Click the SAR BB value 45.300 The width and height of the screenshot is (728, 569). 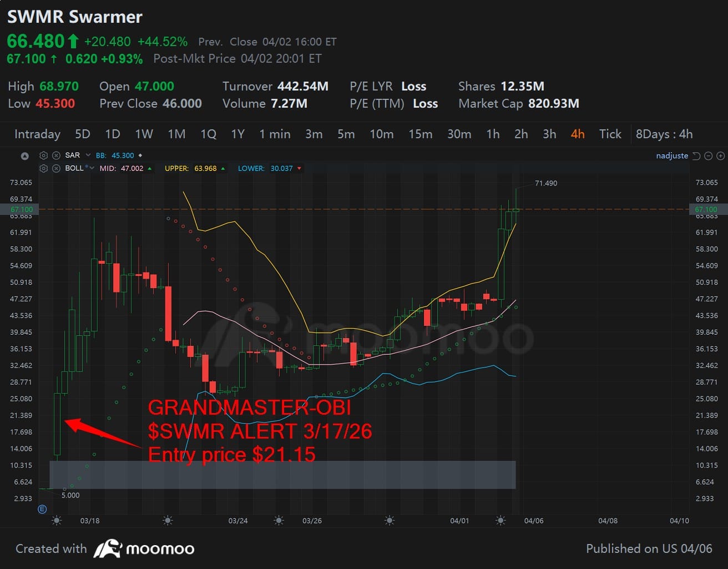(x=123, y=155)
